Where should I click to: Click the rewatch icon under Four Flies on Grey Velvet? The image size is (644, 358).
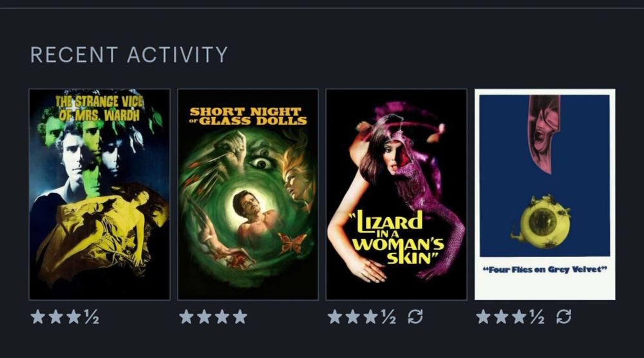tap(564, 317)
